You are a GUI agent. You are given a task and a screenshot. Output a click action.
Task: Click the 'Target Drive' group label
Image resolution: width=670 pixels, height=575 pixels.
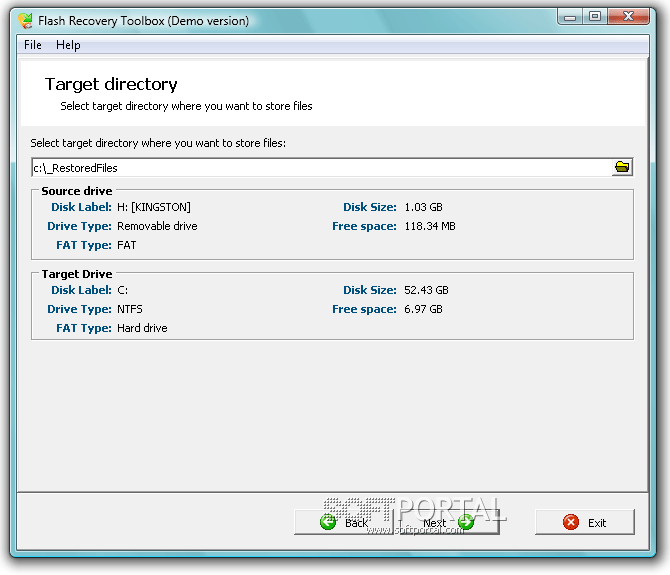tap(77, 274)
